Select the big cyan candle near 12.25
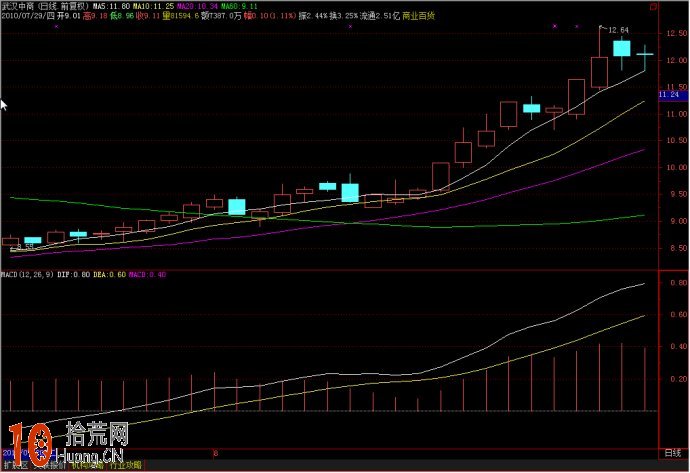 tap(622, 48)
